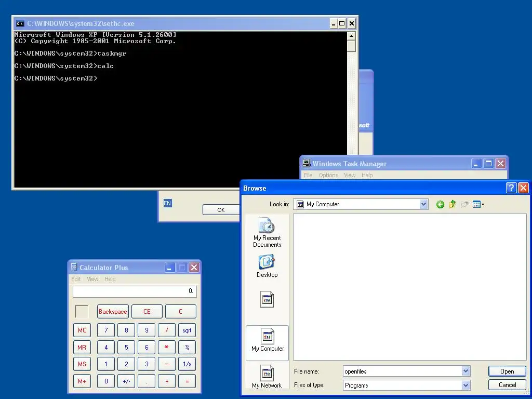Expand the Look in dropdown
The image size is (532, 399).
[x=423, y=204]
